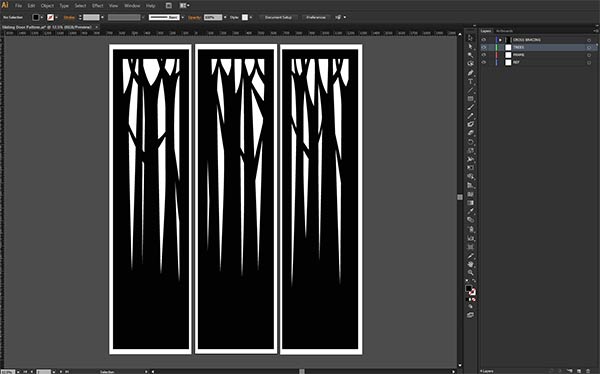This screenshot has height=374, width=600.
Task: Switch to the Artboards panel tab
Action: click(504, 31)
